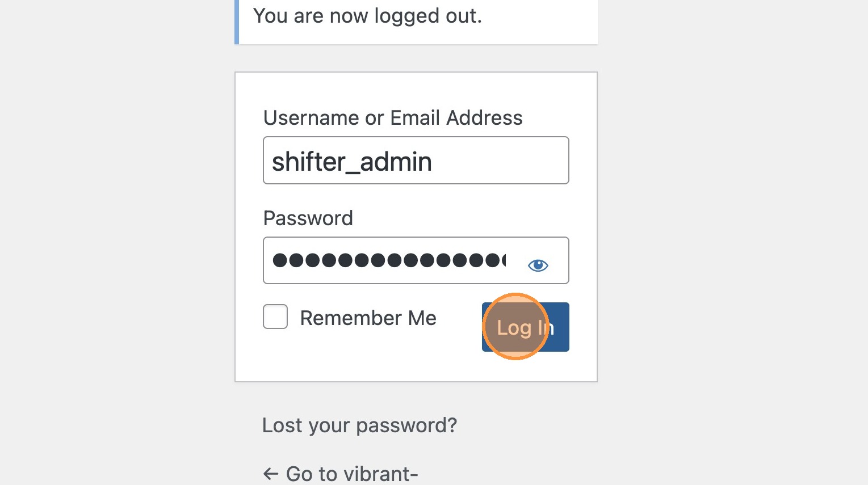Viewport: 868px width, 485px height.
Task: Focus the Password input field
Action: pyautogui.click(x=392, y=260)
